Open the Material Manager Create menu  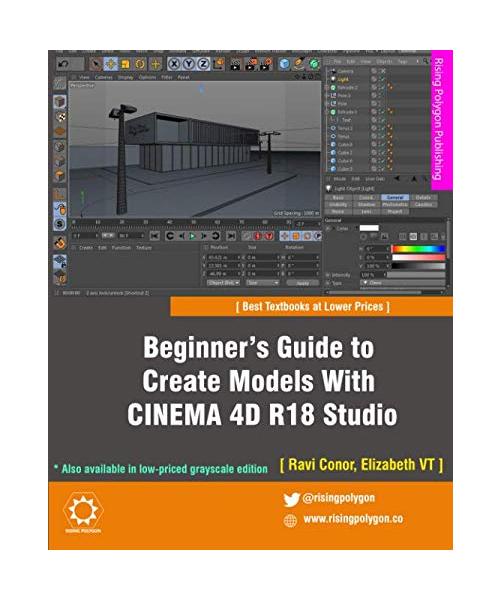coord(86,248)
